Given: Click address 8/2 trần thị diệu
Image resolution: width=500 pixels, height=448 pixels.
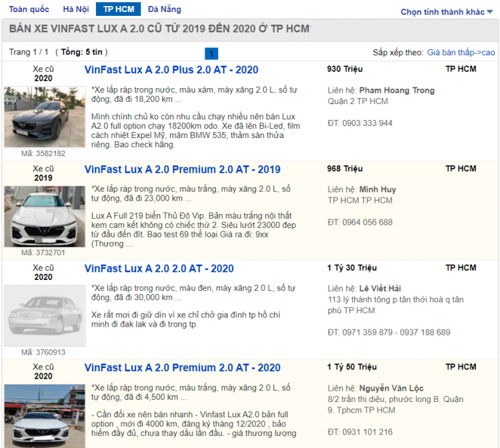Looking at the screenshot, I should (395, 404).
